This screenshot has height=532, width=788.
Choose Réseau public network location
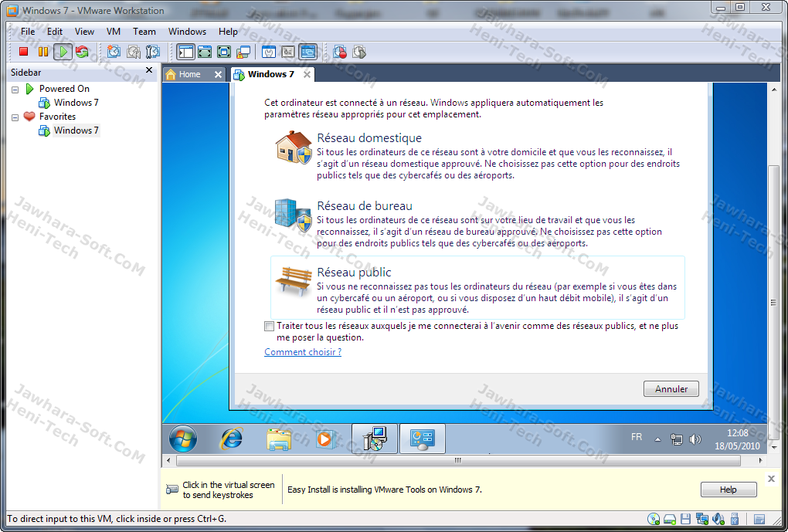point(477,287)
